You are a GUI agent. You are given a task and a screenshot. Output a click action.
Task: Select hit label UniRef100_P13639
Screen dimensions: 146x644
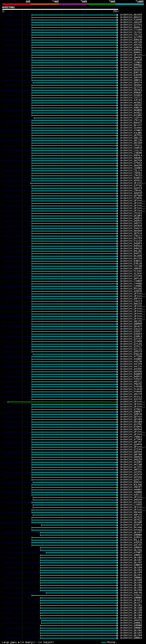[131, 389]
